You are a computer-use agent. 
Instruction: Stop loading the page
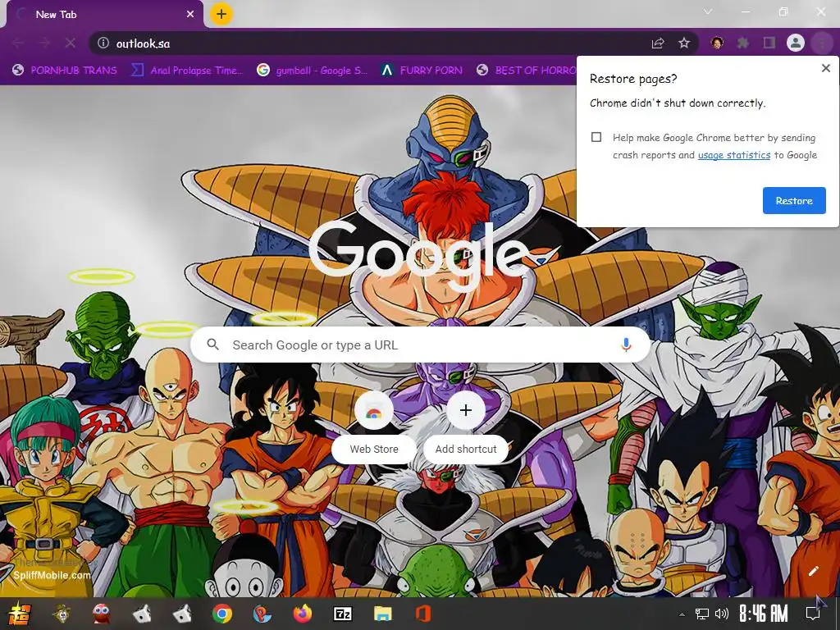tap(71, 43)
